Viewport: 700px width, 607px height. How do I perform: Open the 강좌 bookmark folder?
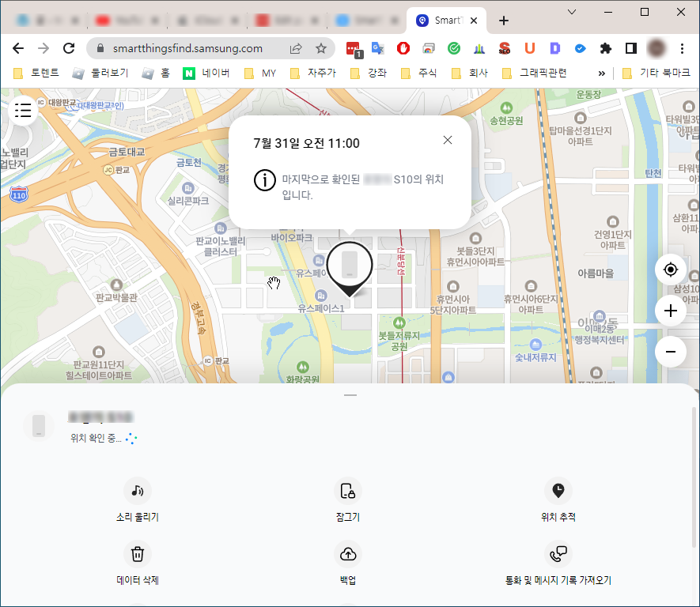click(369, 74)
